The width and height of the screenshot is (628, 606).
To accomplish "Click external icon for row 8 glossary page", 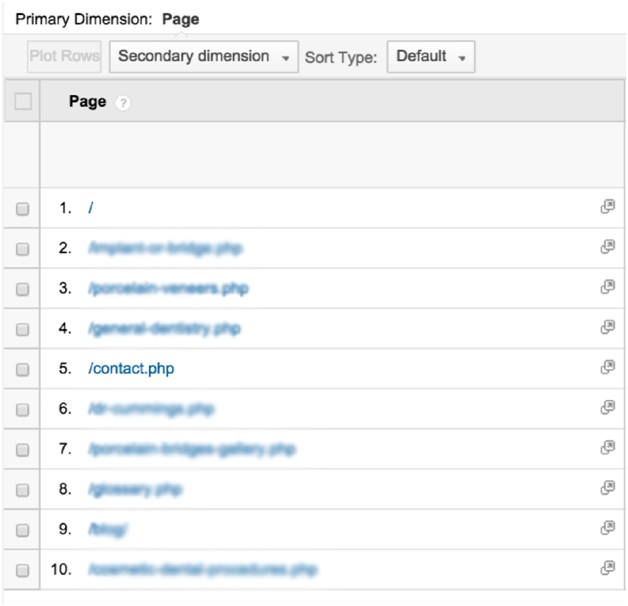I will click(606, 488).
